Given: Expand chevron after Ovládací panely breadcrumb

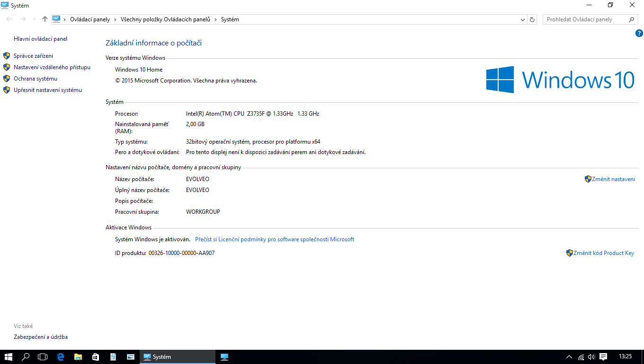Looking at the screenshot, I should click(x=115, y=19).
